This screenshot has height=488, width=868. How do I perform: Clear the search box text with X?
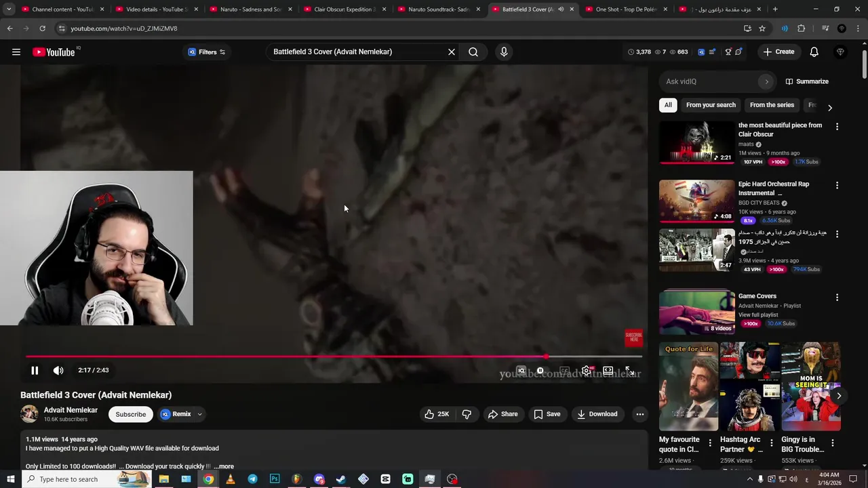pos(452,52)
